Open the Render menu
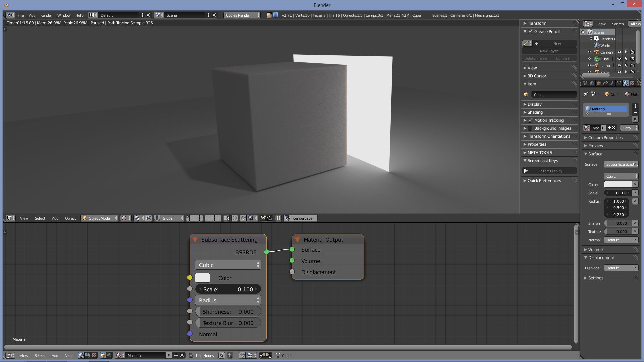 tap(46, 15)
